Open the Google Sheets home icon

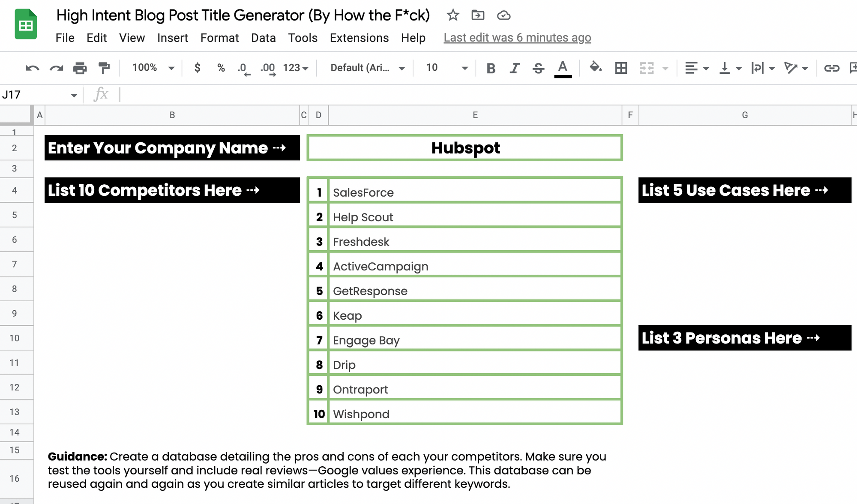pyautogui.click(x=26, y=24)
